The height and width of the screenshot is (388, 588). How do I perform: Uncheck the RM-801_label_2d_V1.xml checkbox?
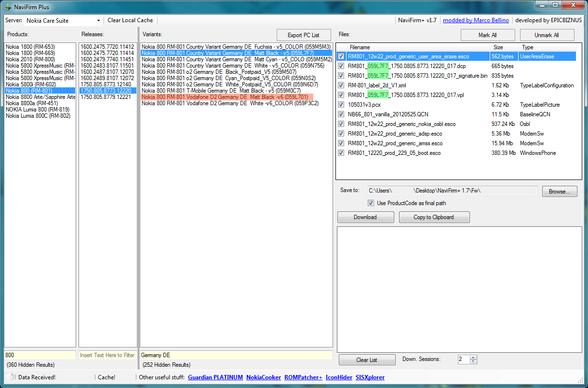[x=341, y=85]
